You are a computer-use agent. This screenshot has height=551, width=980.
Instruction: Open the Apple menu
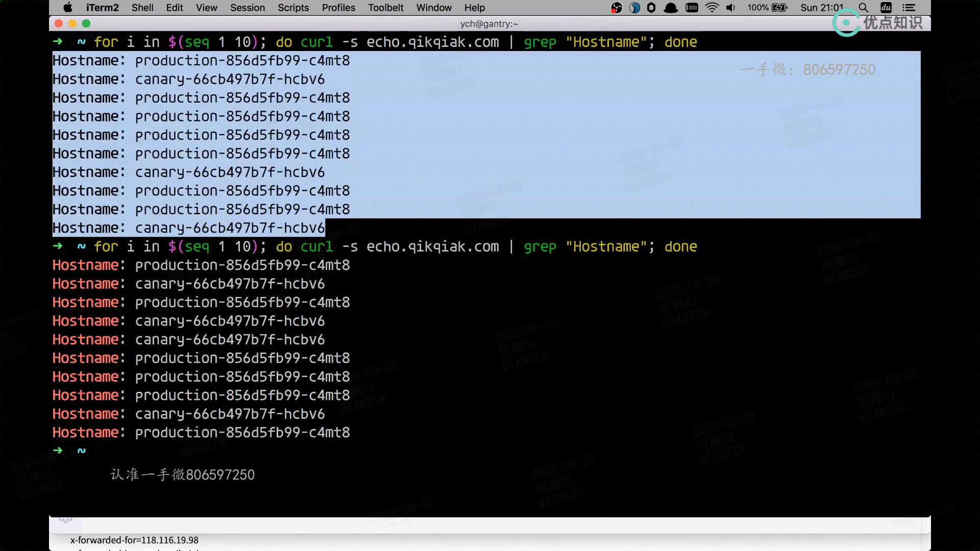(x=68, y=8)
